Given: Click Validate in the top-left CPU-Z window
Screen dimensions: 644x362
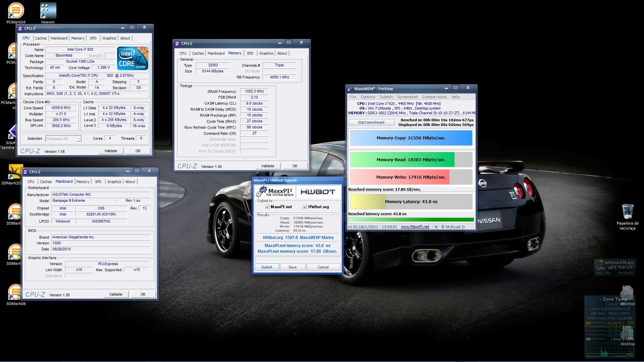Looking at the screenshot, I should click(x=111, y=151).
